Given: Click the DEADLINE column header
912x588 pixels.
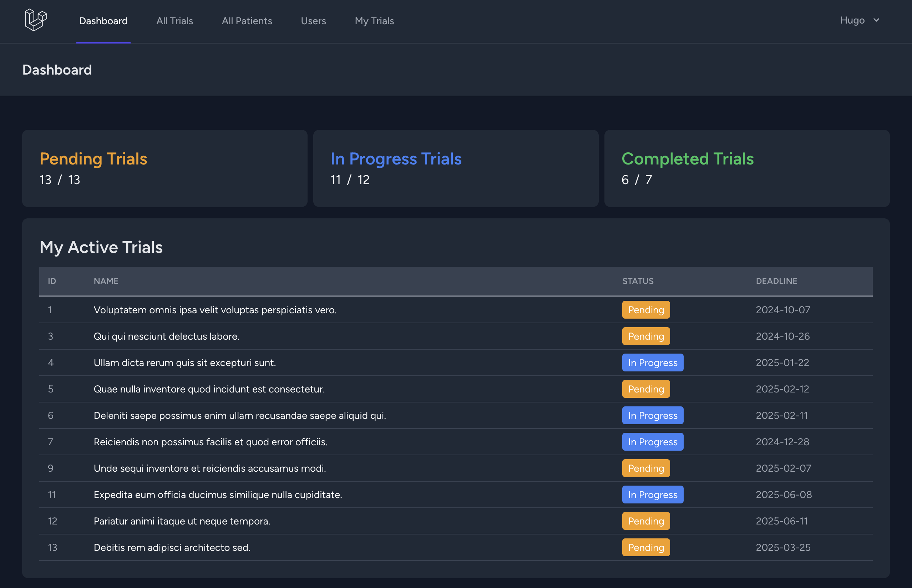Looking at the screenshot, I should 776,281.
